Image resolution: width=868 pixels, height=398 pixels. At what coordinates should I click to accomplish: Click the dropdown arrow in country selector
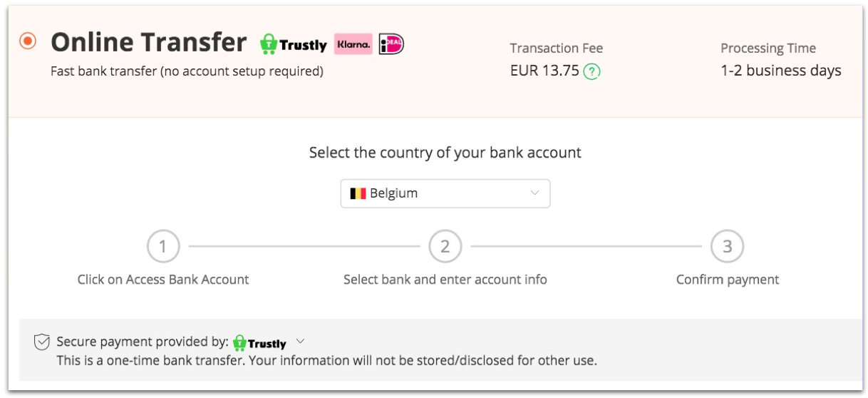(535, 193)
